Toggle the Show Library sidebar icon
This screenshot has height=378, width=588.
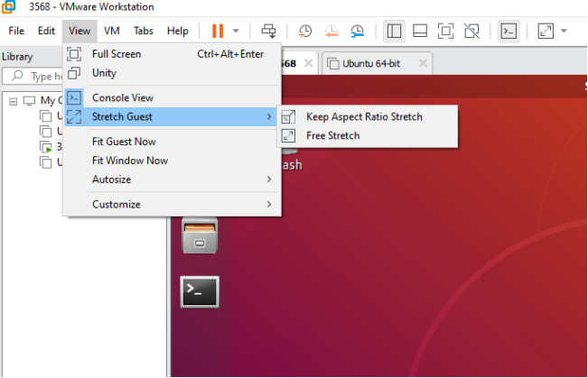tap(394, 31)
